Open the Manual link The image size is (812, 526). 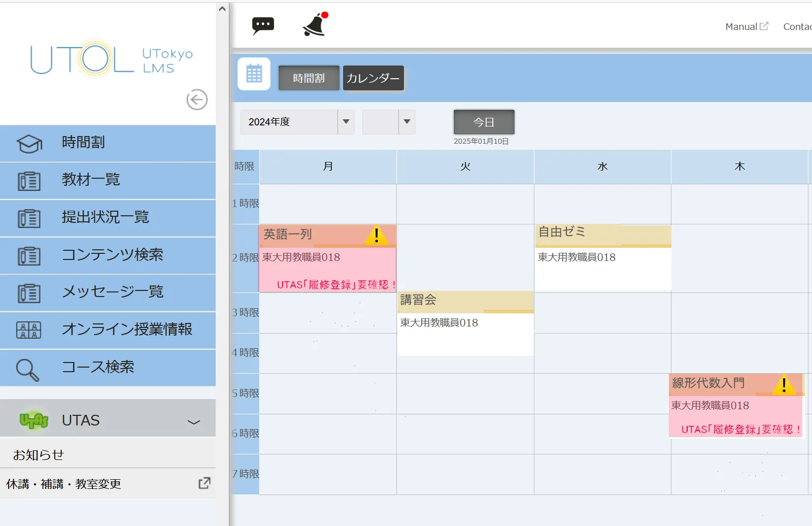click(x=746, y=26)
